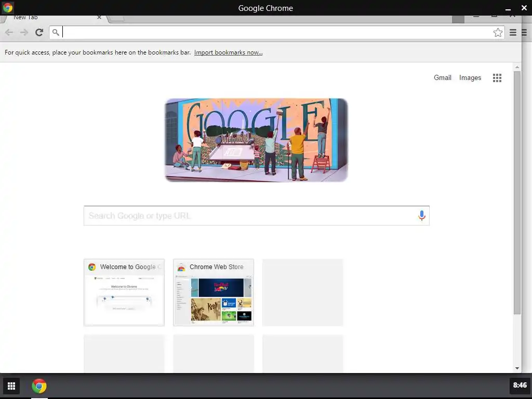Screen dimensions: 532x399
Task: Click the 8:46 clock in system tray
Action: 520,385
